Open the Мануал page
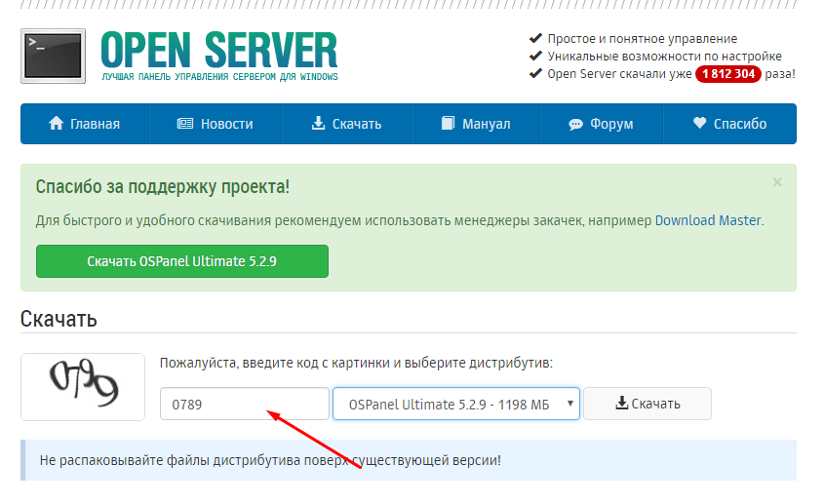This screenshot has width=824, height=504. (x=476, y=124)
